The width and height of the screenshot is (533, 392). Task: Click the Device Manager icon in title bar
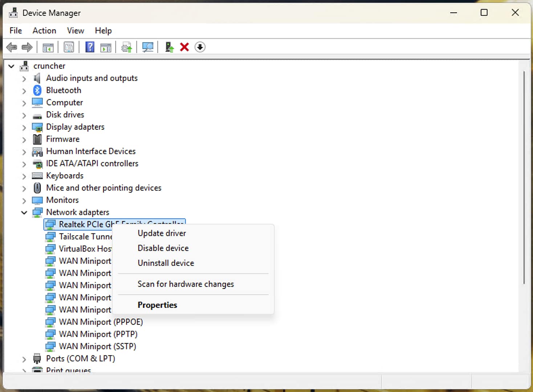[13, 12]
